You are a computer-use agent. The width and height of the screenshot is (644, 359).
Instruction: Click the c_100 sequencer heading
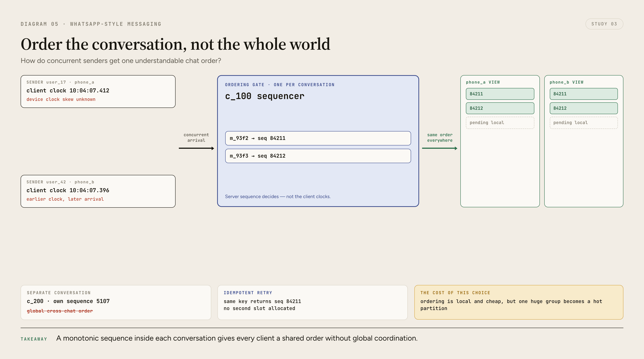click(265, 96)
